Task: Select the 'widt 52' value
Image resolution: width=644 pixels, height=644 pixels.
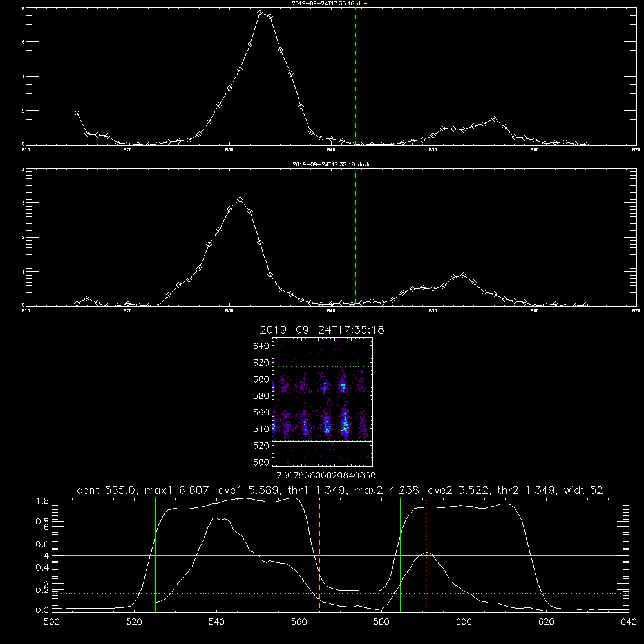Action: (x=583, y=490)
